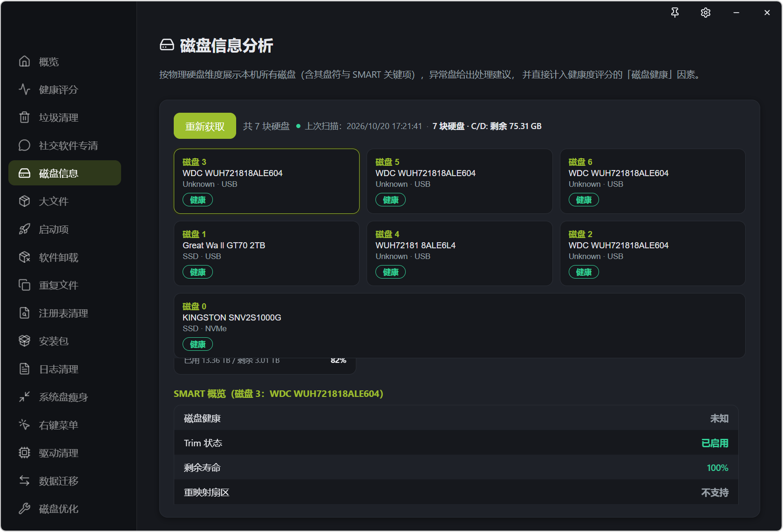Select the 磁盘 2 disk card

click(653, 253)
